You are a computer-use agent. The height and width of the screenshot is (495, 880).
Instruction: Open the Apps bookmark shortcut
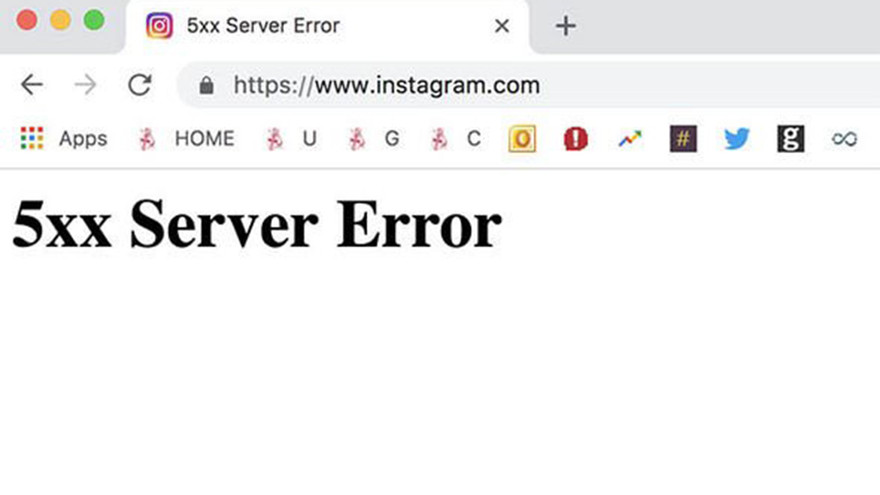click(x=63, y=139)
